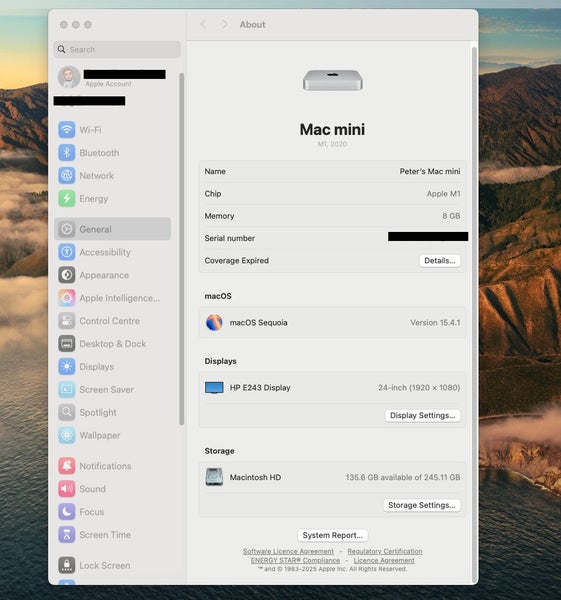Open Storage Settings button
The height and width of the screenshot is (600, 561).
tap(422, 505)
